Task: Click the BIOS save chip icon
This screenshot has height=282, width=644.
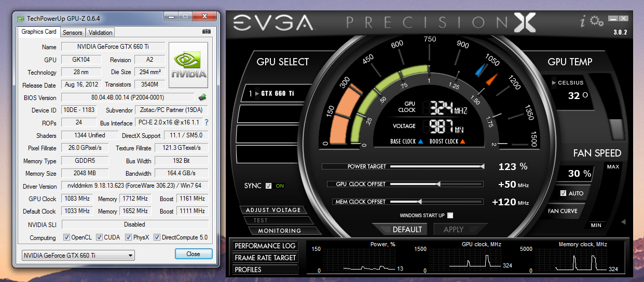Action: click(202, 97)
